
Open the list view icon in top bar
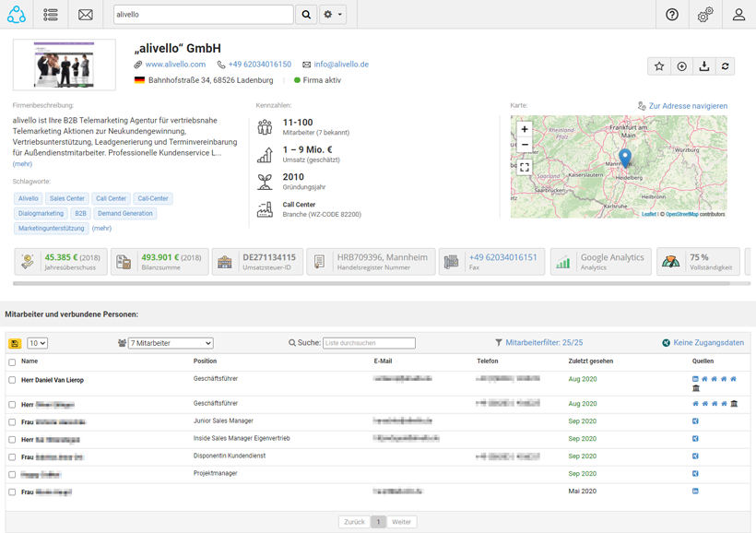click(51, 15)
